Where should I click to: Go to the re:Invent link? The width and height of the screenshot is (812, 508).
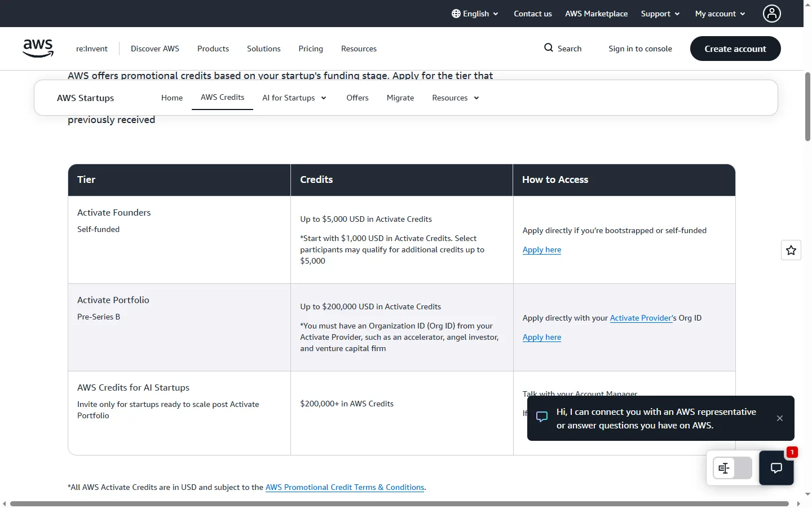[92, 49]
